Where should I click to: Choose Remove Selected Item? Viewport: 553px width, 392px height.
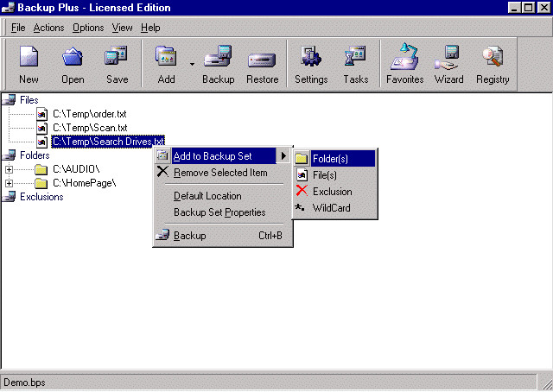pos(223,173)
